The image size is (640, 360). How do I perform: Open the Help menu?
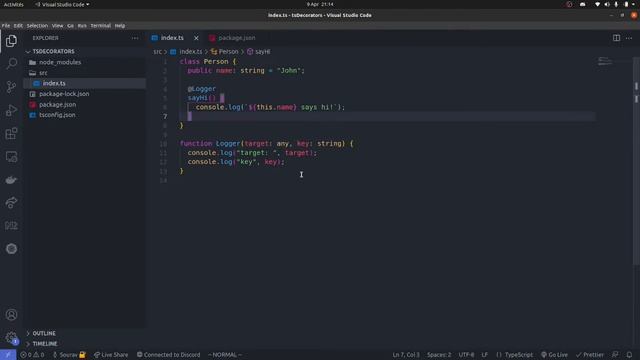pyautogui.click(x=120, y=26)
